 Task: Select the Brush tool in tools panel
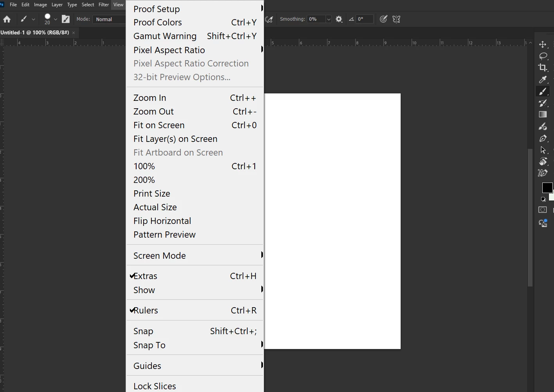543,91
